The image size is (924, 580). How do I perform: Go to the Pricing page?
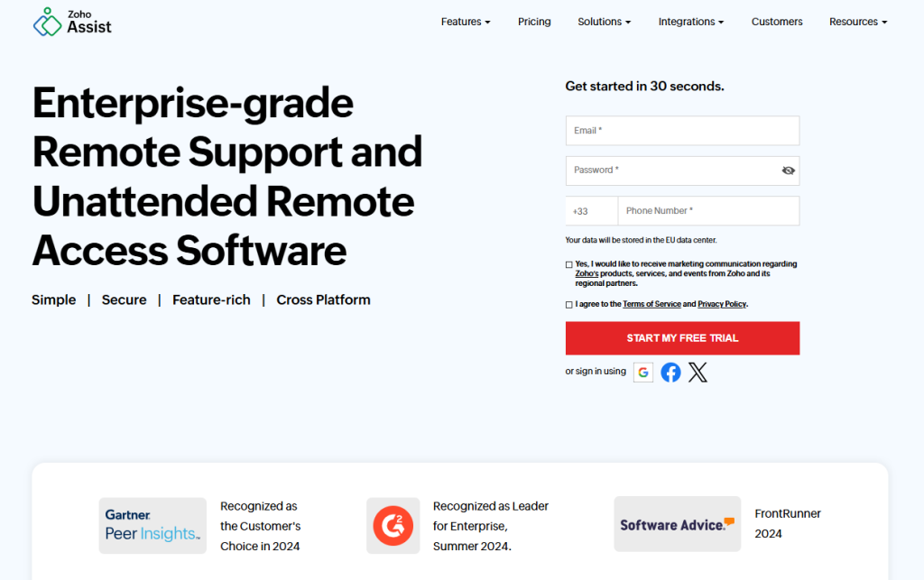coord(534,22)
